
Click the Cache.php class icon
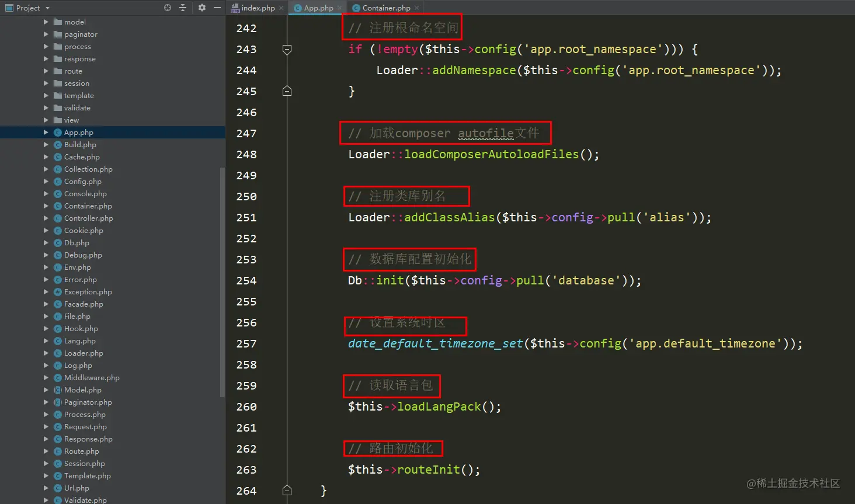coord(58,157)
